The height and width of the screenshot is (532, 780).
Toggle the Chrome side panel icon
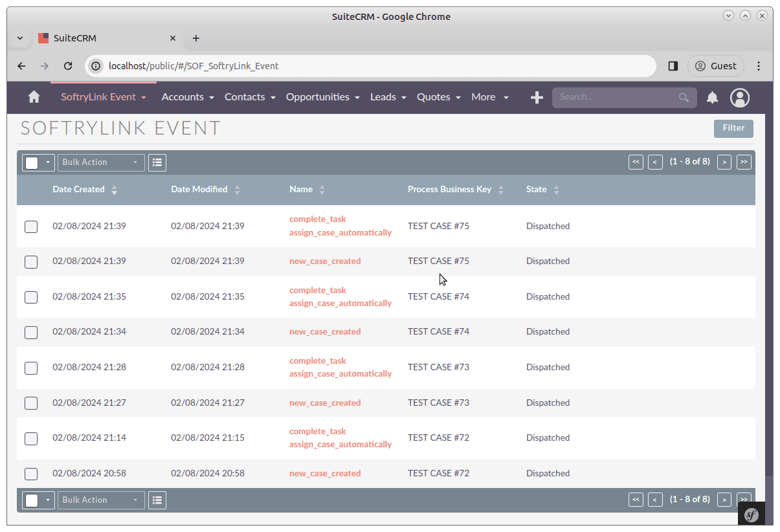[673, 66]
